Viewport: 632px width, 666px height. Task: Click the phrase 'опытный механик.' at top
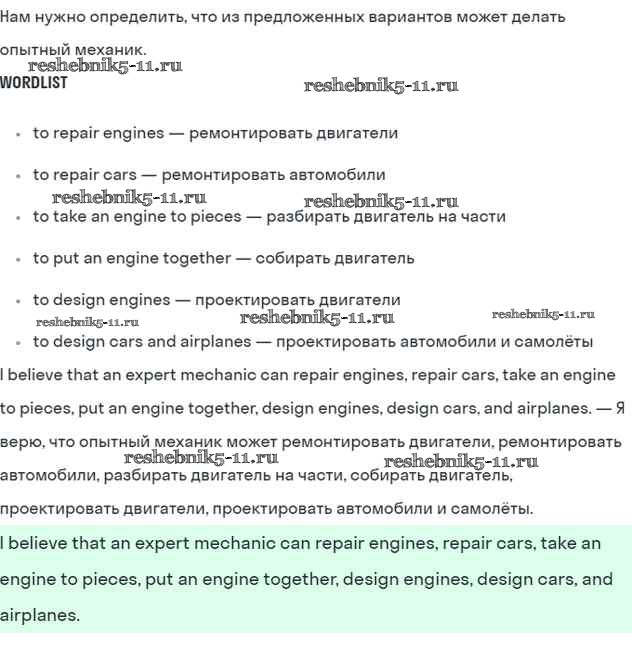pyautogui.click(x=73, y=50)
